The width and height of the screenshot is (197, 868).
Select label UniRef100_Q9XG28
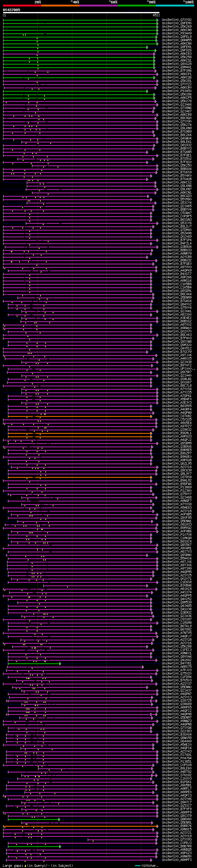pos(177,64)
